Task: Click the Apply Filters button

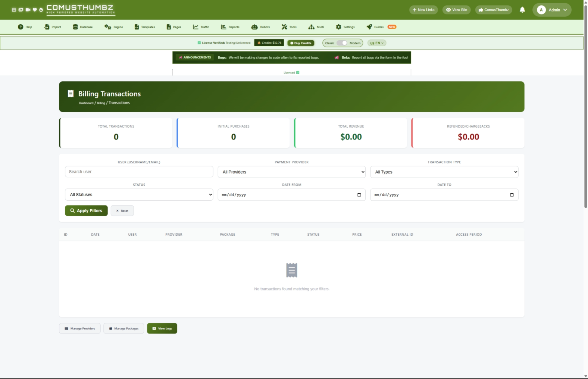Action: [x=86, y=211]
